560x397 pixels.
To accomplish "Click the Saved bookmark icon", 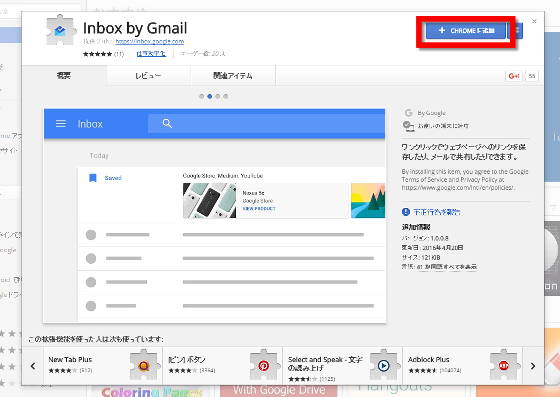I will (x=93, y=178).
